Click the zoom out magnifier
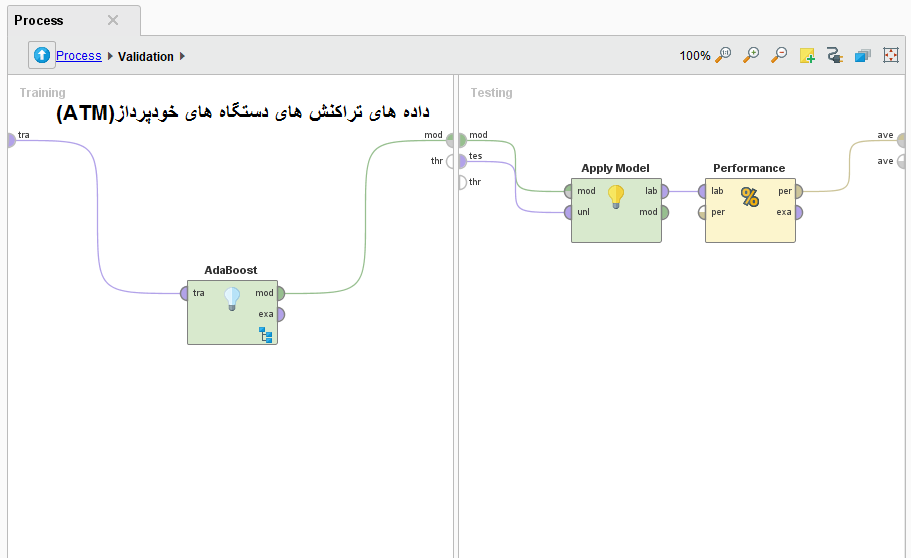Screen dimensions: 911x558 point(779,56)
